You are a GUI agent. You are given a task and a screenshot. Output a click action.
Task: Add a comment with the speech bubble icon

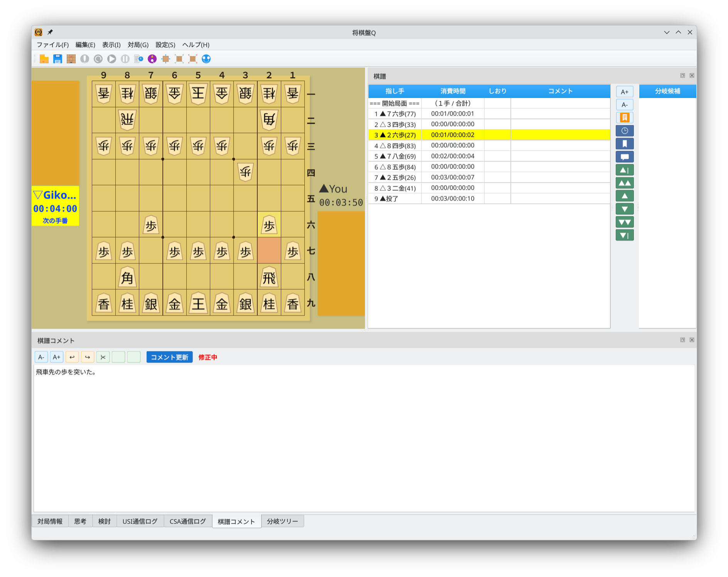pyautogui.click(x=625, y=157)
